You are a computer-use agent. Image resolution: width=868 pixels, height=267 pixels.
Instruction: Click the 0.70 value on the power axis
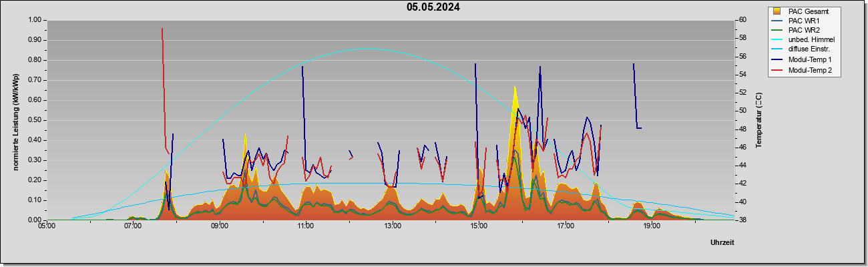point(34,80)
